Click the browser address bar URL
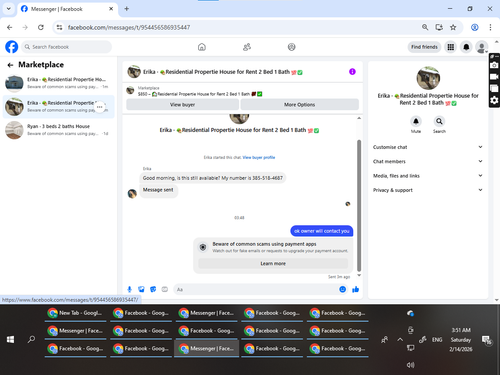 [129, 27]
